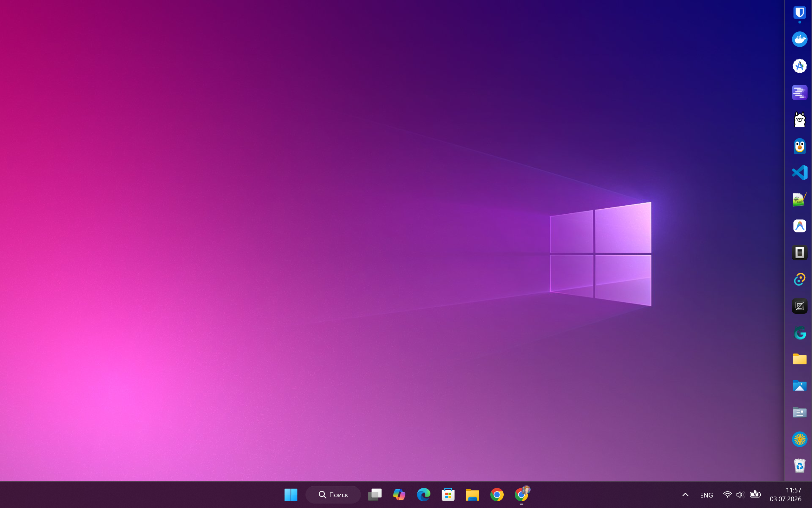Open the gray documents folder icon
The height and width of the screenshot is (508, 812).
pos(800,412)
